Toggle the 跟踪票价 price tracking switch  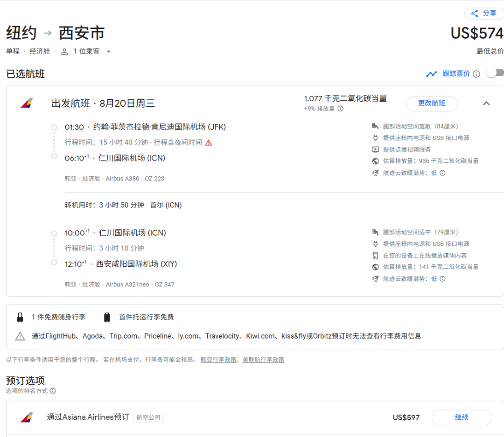[495, 73]
